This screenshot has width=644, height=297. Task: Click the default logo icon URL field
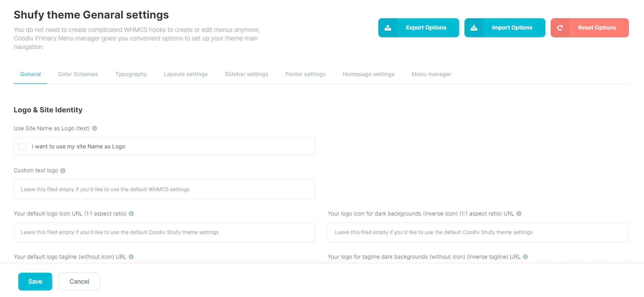pos(164,232)
